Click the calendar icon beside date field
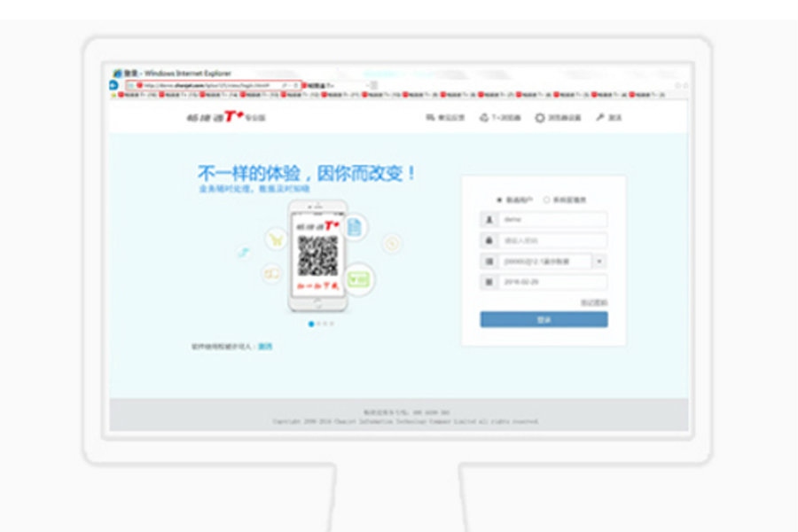 pyautogui.click(x=489, y=282)
